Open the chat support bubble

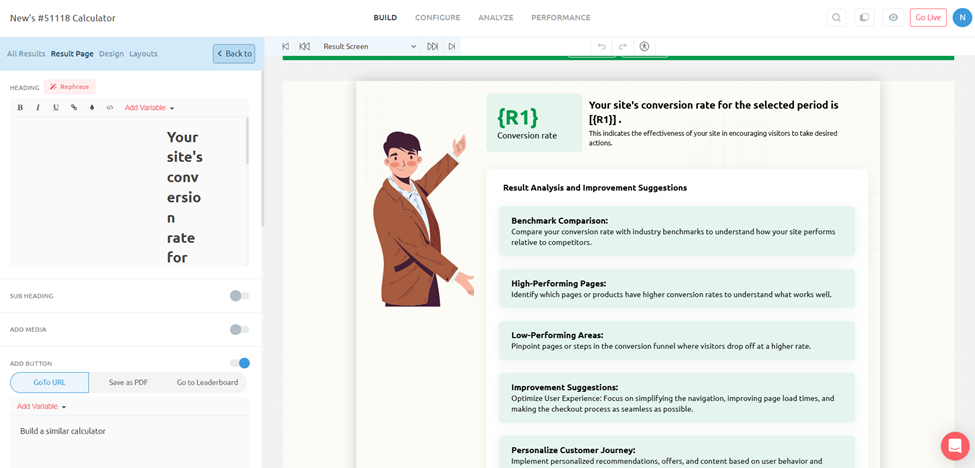(x=954, y=445)
